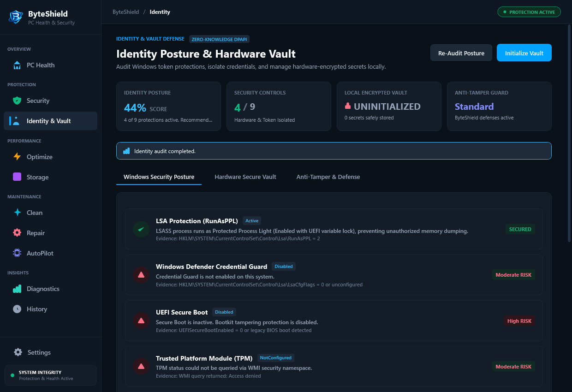This screenshot has height=392, width=572.
Task: Click the Re-Audit Posture button
Action: (461, 53)
